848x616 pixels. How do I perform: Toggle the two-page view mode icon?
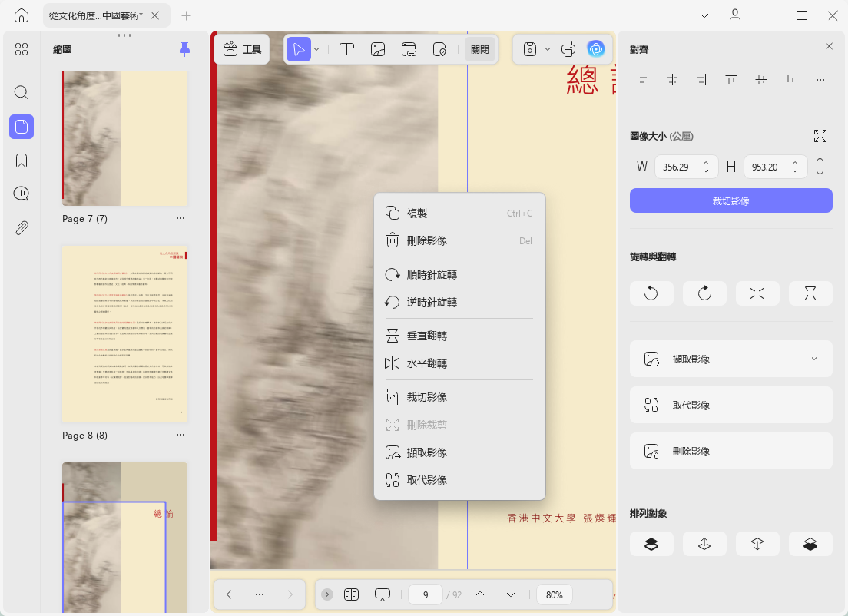pyautogui.click(x=351, y=594)
